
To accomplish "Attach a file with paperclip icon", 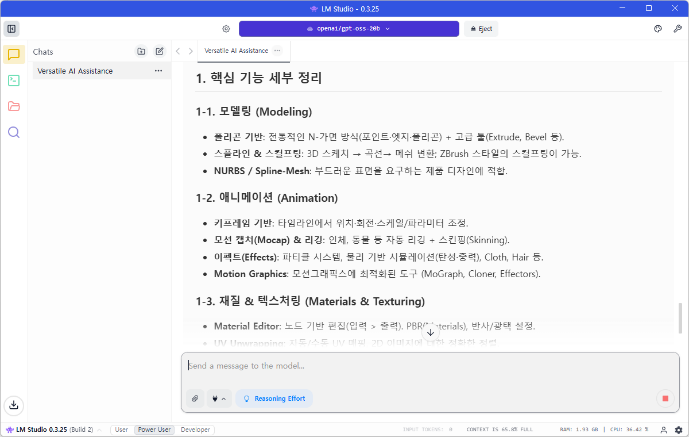I will (195, 398).
